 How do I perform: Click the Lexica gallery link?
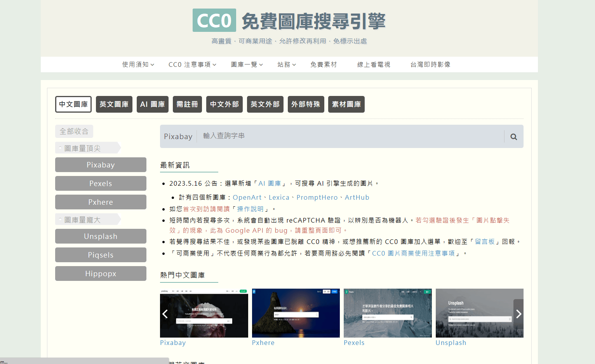[x=279, y=197]
